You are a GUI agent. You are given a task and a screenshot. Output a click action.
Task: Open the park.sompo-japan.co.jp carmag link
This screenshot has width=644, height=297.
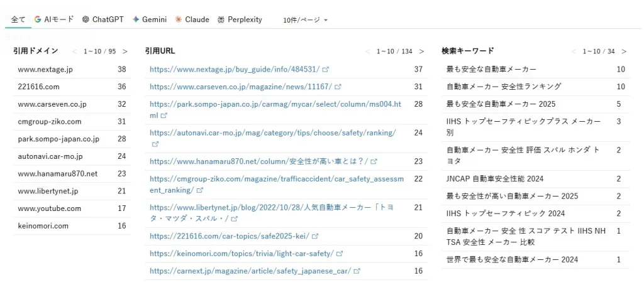275,110
